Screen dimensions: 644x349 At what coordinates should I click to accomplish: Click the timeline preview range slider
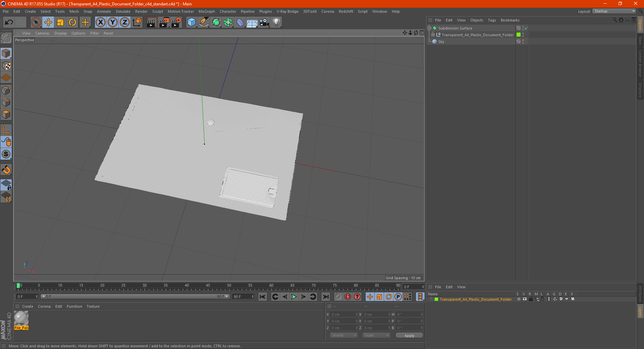coord(135,296)
